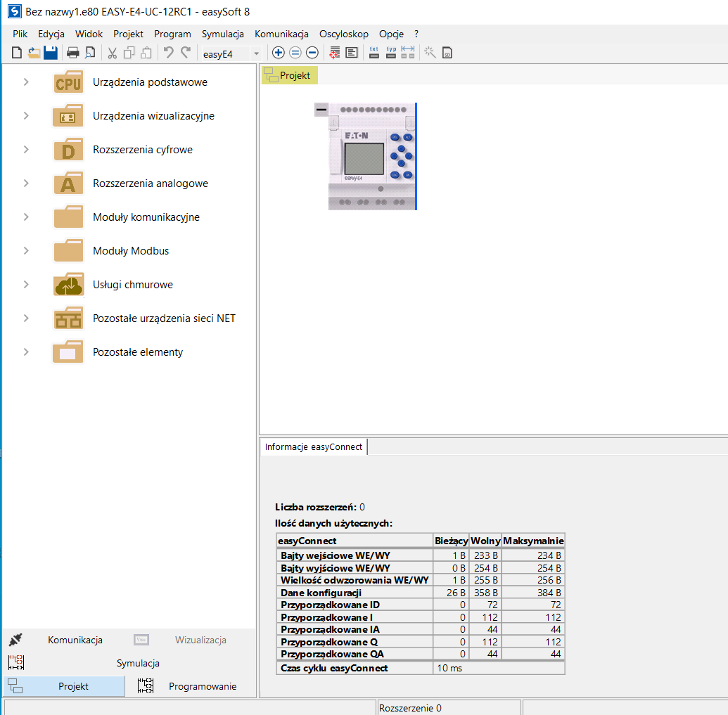The width and height of the screenshot is (728, 715).
Task: Click the zoom out minus icon
Action: [312, 53]
